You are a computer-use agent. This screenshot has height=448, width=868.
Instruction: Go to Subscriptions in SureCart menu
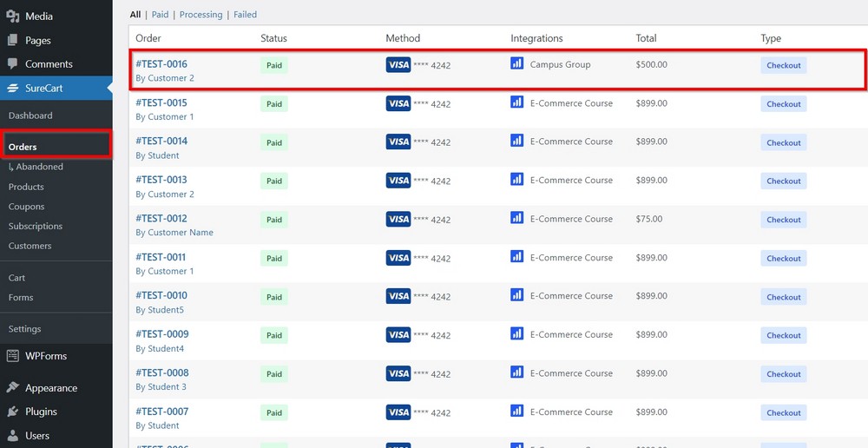(36, 226)
